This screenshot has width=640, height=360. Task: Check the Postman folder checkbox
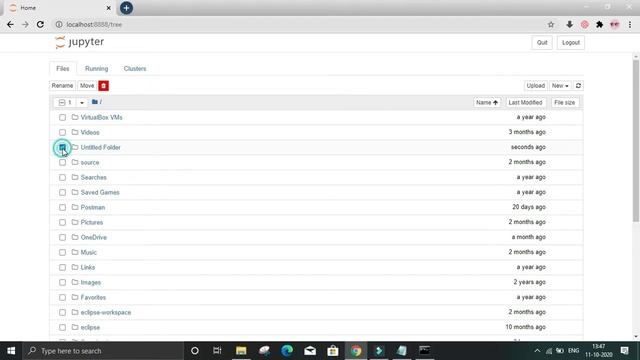click(x=62, y=207)
